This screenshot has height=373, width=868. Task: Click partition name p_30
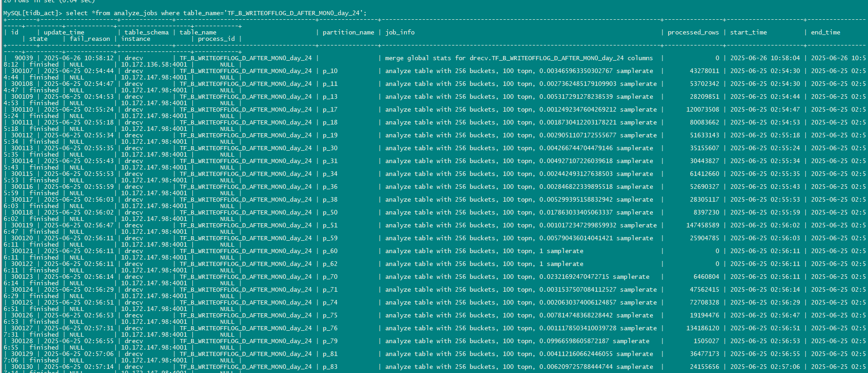click(330, 148)
